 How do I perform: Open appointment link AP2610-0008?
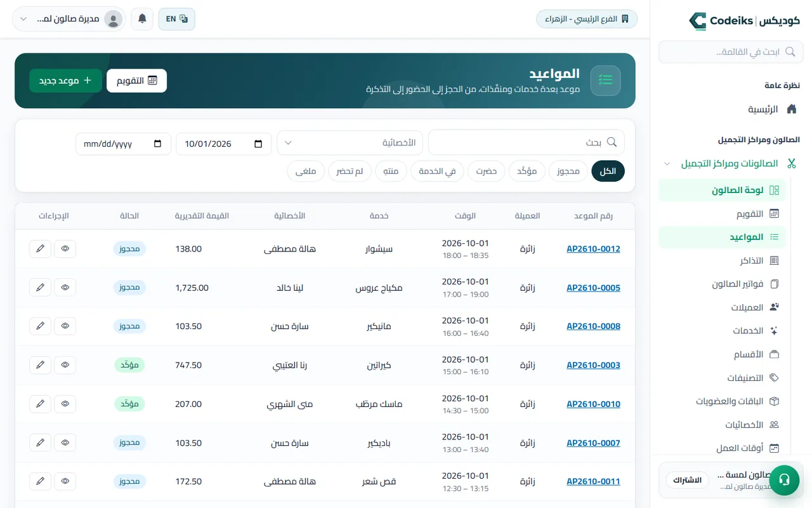point(593,326)
